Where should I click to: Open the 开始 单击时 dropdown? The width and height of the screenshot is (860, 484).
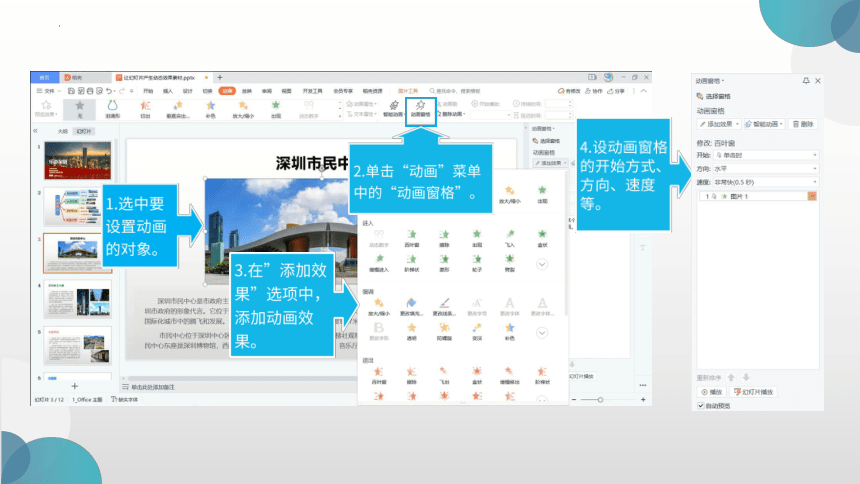766,155
